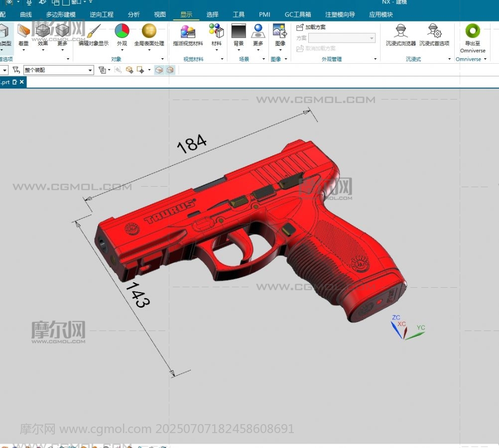Click the microphone icon in the title bar

(29, 2)
